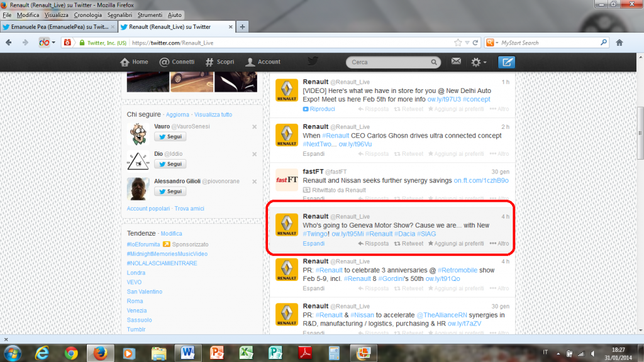Dismiss Vauro from follow suggestions

tap(255, 127)
